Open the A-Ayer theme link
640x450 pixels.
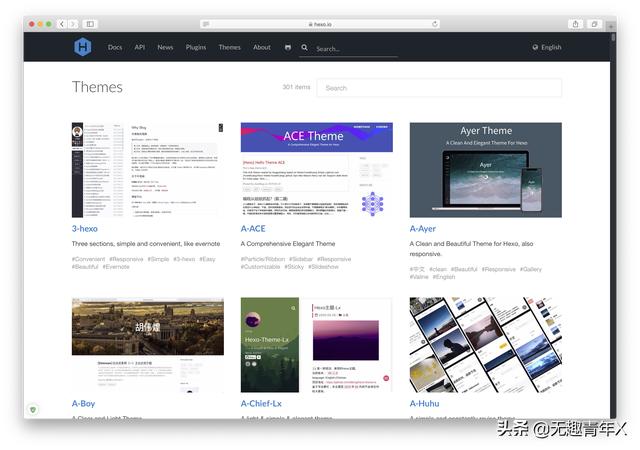click(422, 229)
